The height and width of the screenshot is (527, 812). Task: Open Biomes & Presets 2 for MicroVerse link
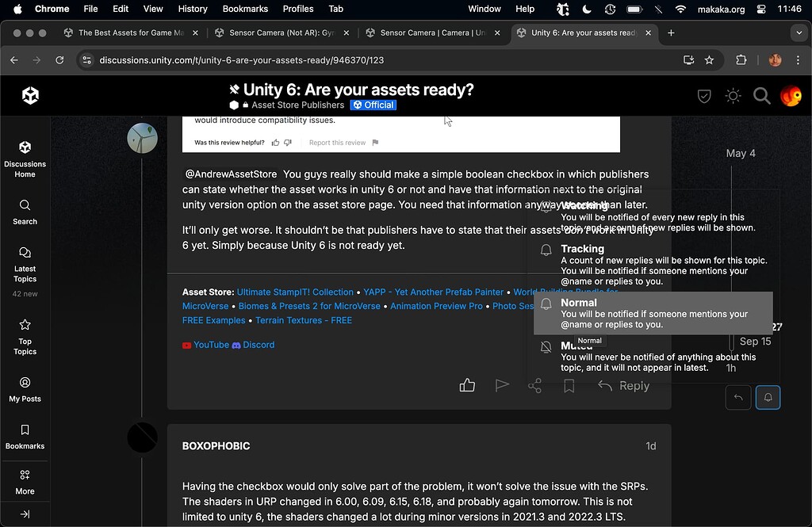309,306
